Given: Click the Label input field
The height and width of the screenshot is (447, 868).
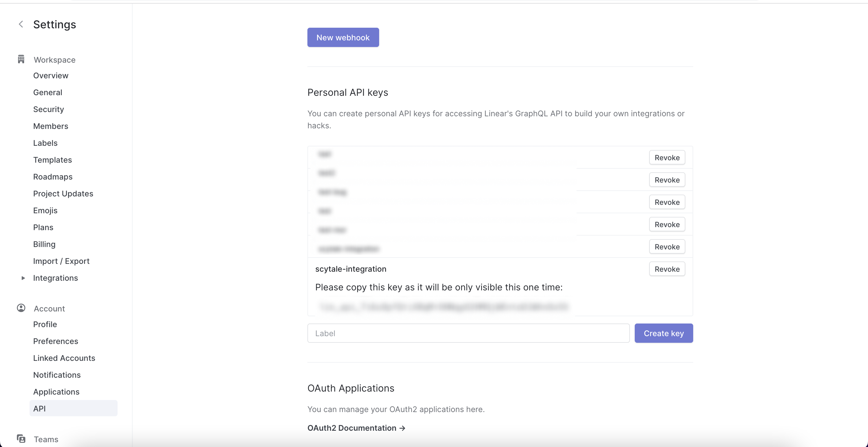Looking at the screenshot, I should tap(468, 333).
